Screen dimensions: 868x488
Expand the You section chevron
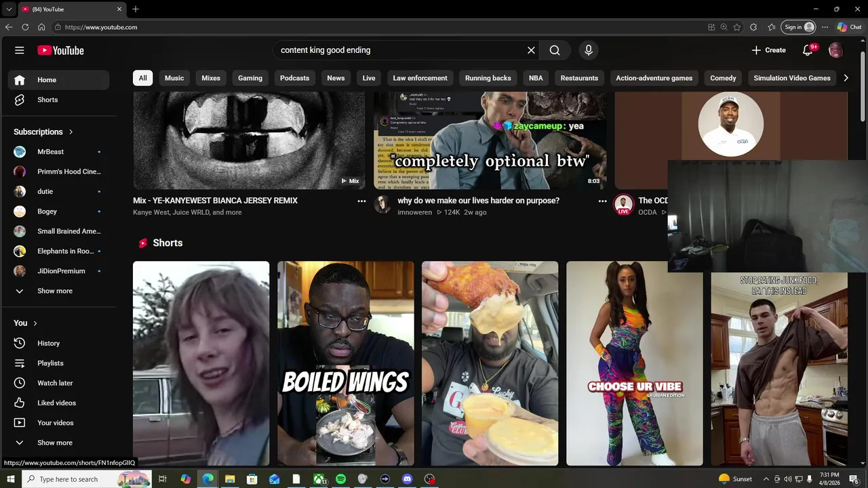pyautogui.click(x=35, y=323)
